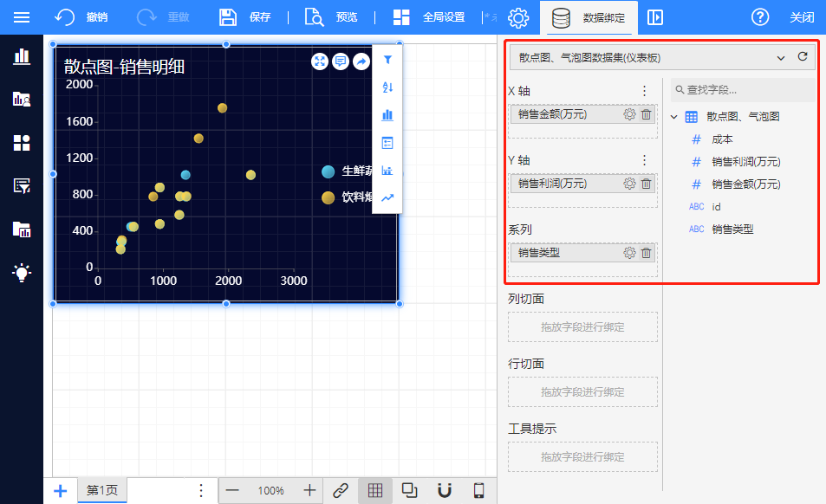Toggle the mobile layout view icon

478,491
